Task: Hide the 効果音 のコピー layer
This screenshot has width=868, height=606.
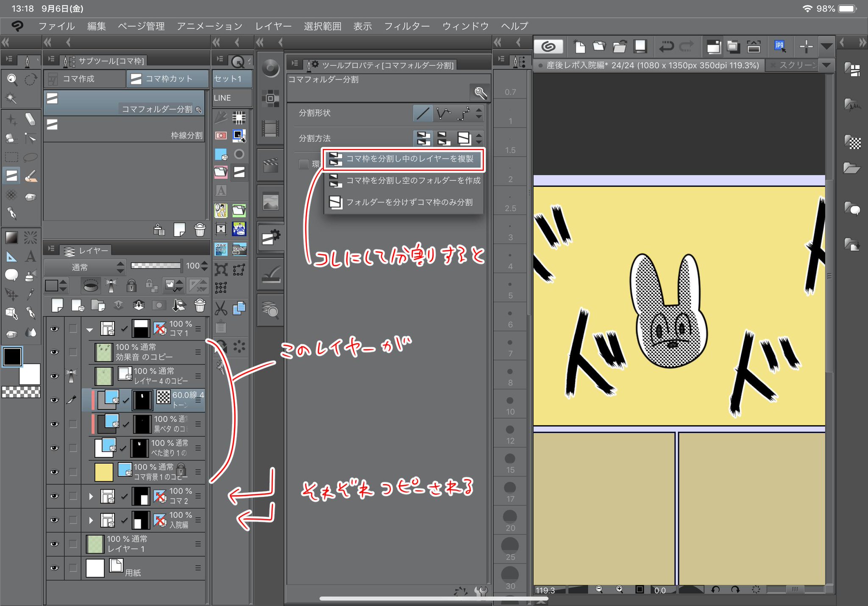Action: pos(55,352)
